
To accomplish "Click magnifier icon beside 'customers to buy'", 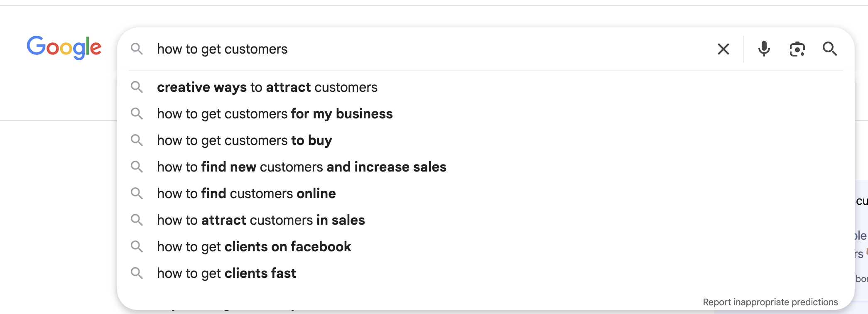I will pos(137,140).
